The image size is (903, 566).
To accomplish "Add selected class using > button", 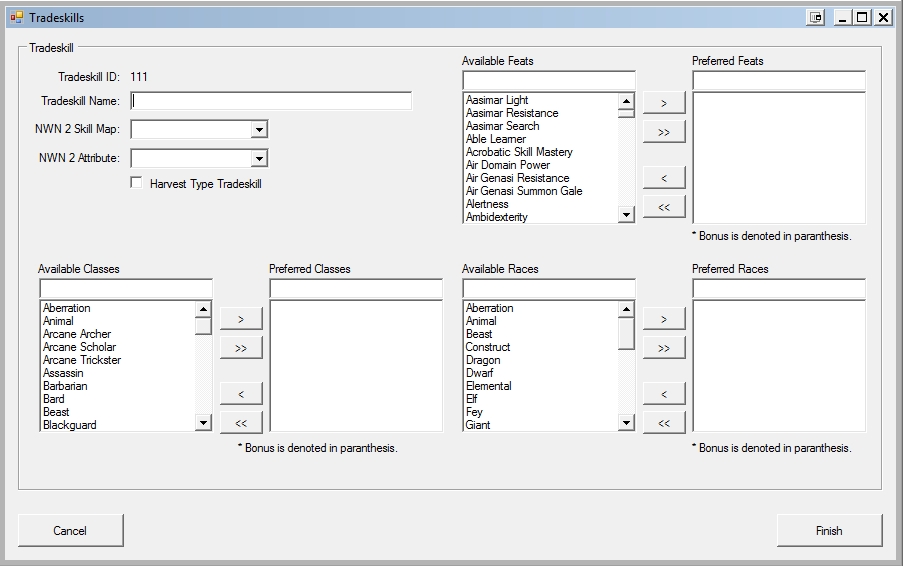I will coord(241,319).
